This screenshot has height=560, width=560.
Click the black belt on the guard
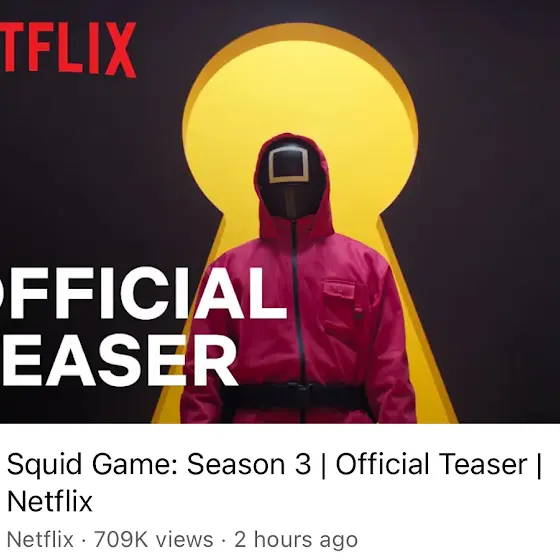(295, 397)
